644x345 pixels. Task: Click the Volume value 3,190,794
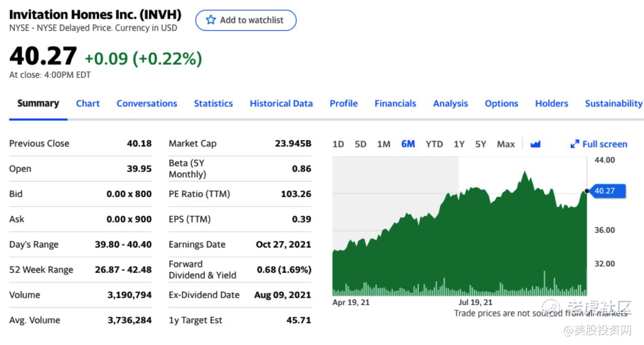[129, 295]
